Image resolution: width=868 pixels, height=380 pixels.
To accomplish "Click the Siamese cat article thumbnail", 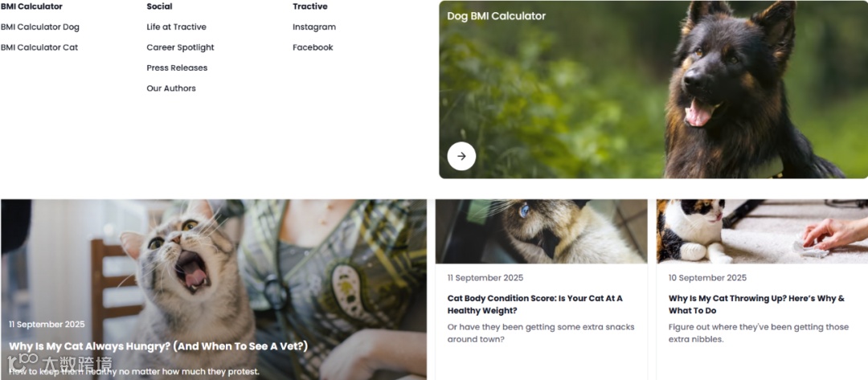I will (542, 231).
